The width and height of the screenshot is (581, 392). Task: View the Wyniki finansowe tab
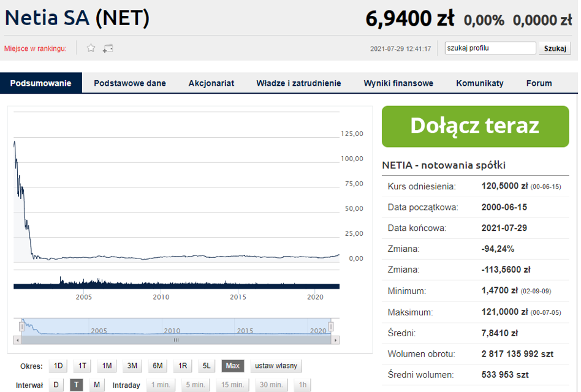398,83
